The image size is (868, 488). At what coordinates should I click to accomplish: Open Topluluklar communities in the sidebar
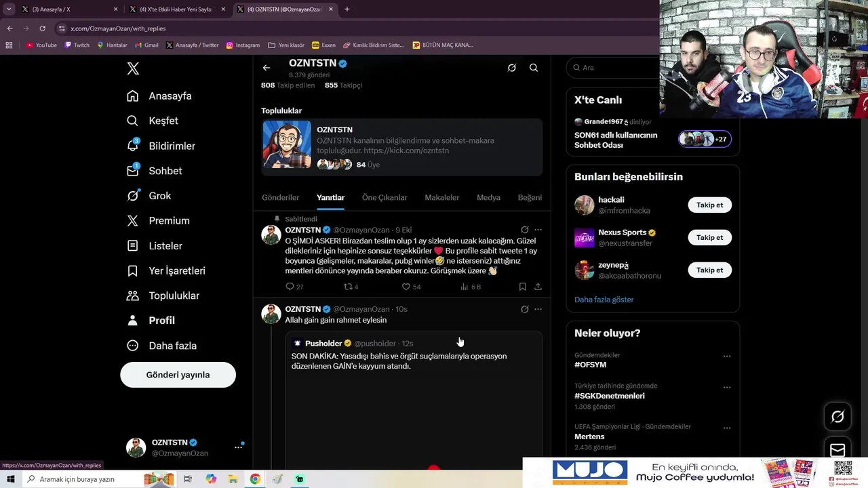[163, 296]
